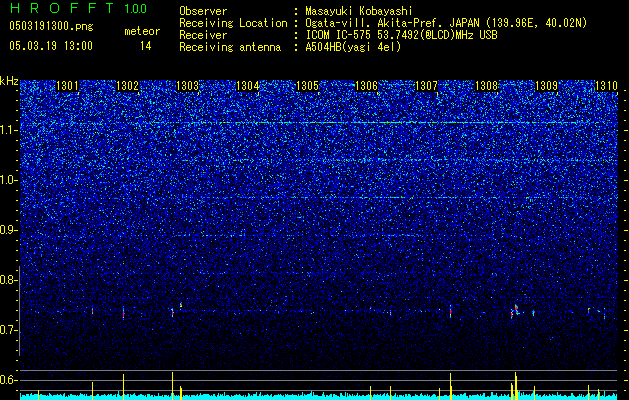This screenshot has height=400, width=629.
Task: Click the 1305 time marker
Action: pos(307,85)
